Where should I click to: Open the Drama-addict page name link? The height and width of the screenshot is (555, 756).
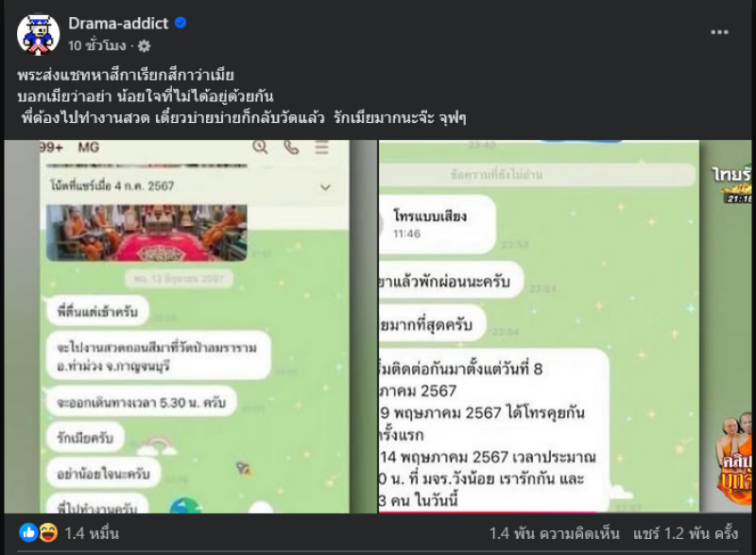point(118,23)
